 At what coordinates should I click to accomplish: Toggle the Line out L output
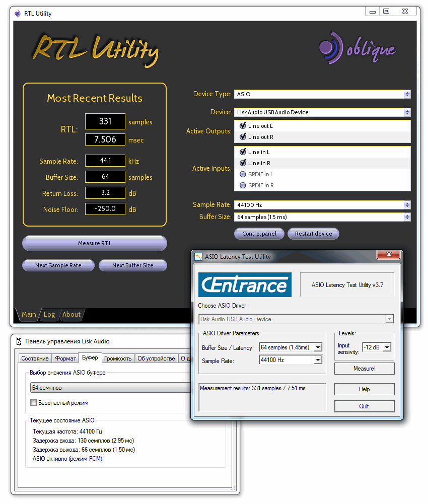[243, 126]
